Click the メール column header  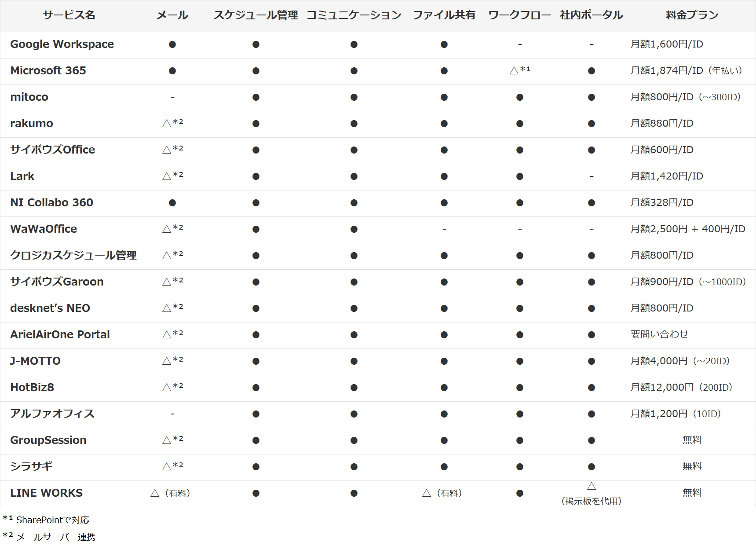click(172, 15)
